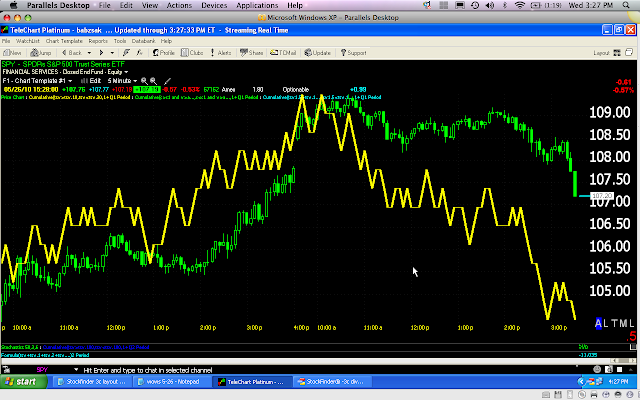Open the Support help button
The height and width of the screenshot is (400, 640).
[x=353, y=53]
